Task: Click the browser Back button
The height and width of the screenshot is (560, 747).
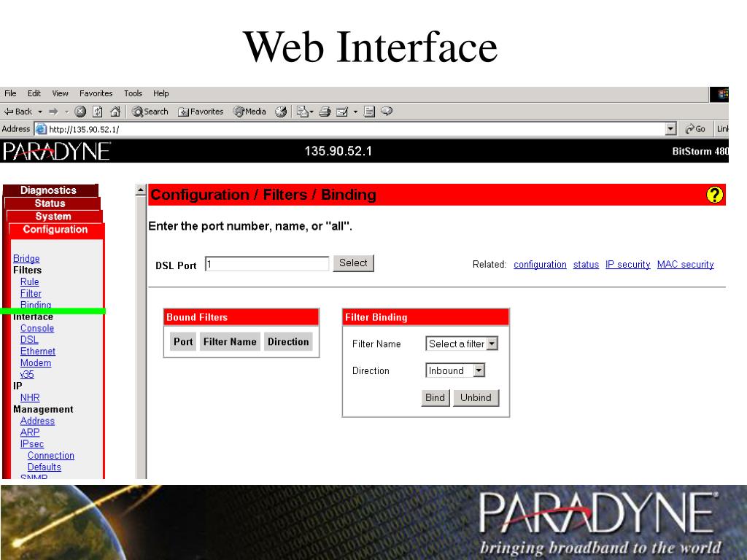Action: pyautogui.click(x=18, y=112)
